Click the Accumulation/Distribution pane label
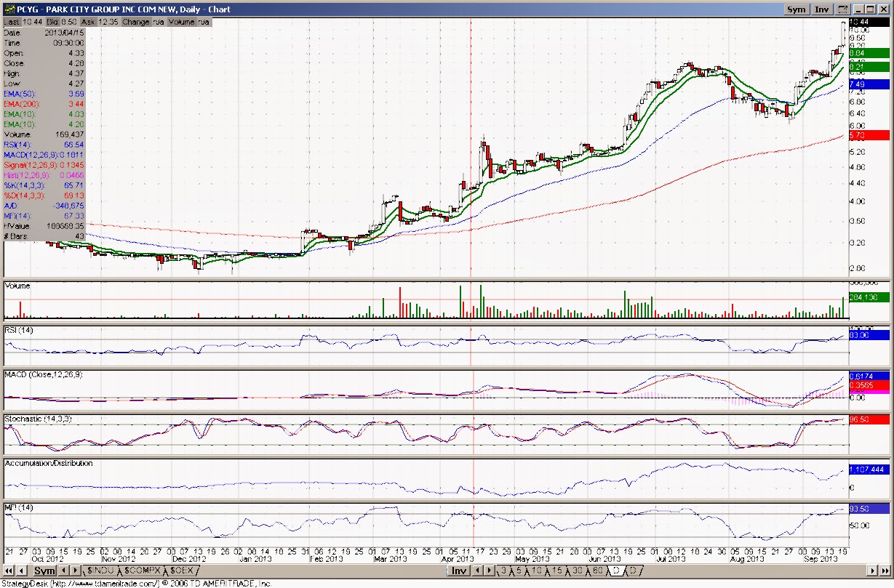 (x=49, y=463)
